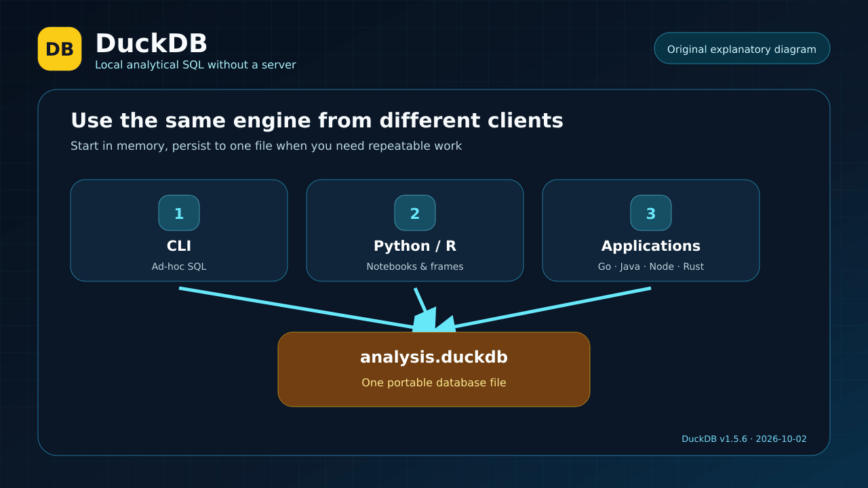This screenshot has height=488, width=868.
Task: Click the Applications card title
Action: (651, 246)
